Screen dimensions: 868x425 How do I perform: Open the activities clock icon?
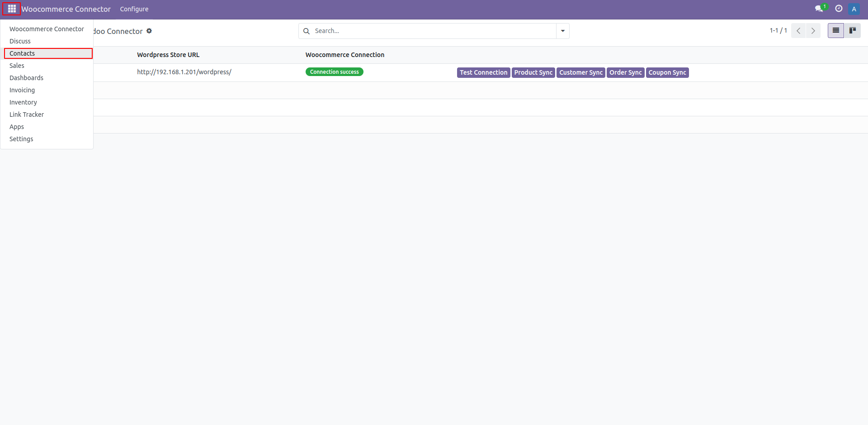(x=839, y=9)
